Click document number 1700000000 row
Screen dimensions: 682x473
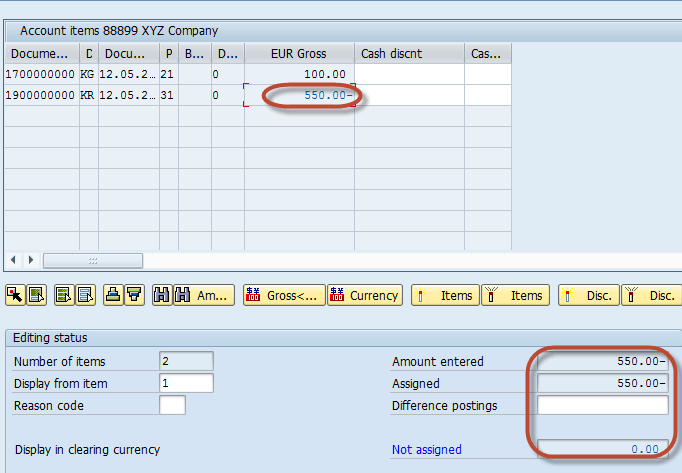[40, 74]
